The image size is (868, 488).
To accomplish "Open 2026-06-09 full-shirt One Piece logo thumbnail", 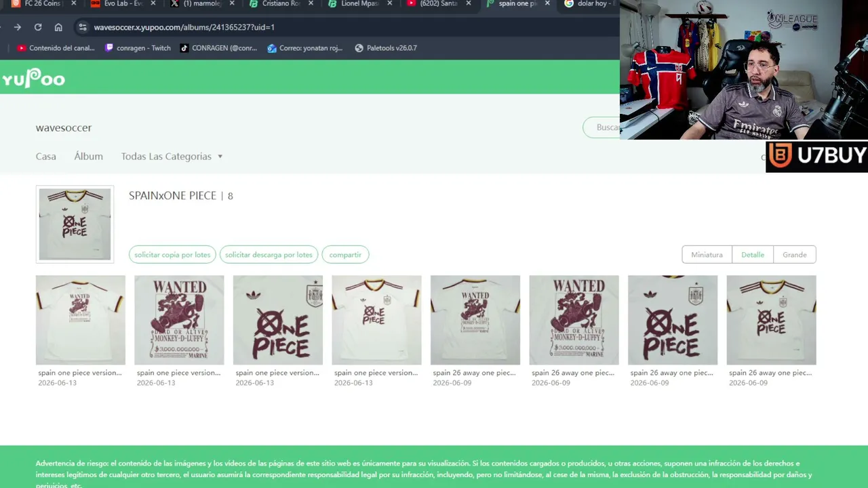I will pos(771,320).
